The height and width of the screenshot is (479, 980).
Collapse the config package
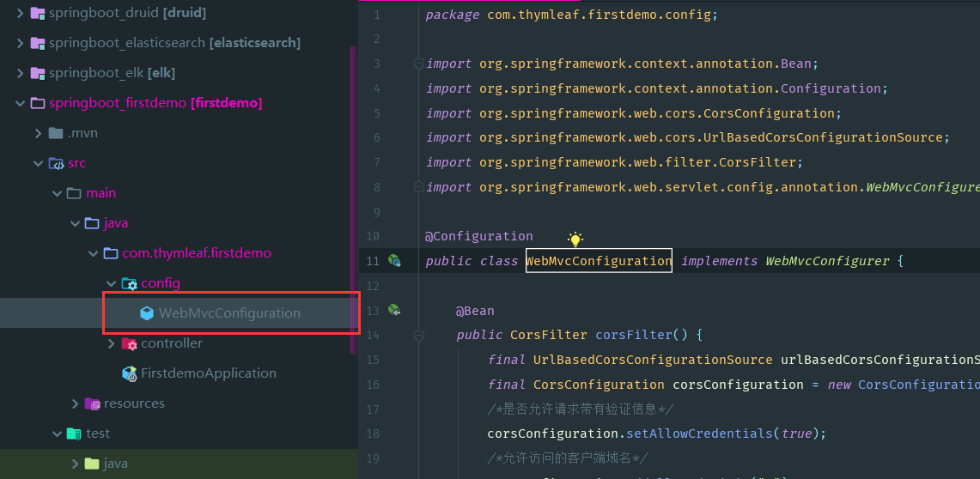click(x=112, y=283)
